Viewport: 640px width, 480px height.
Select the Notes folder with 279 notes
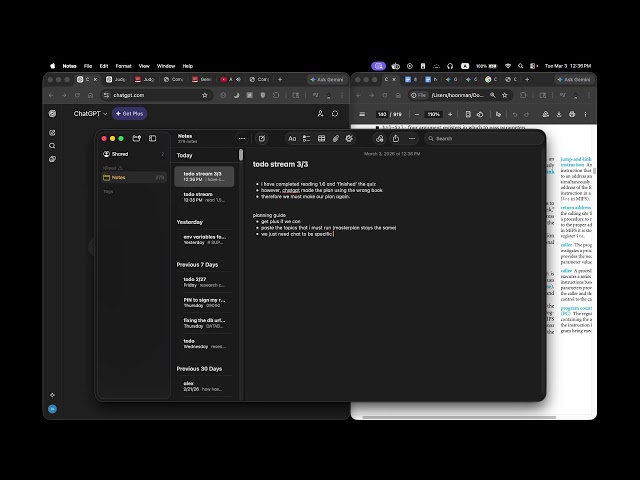click(133, 178)
